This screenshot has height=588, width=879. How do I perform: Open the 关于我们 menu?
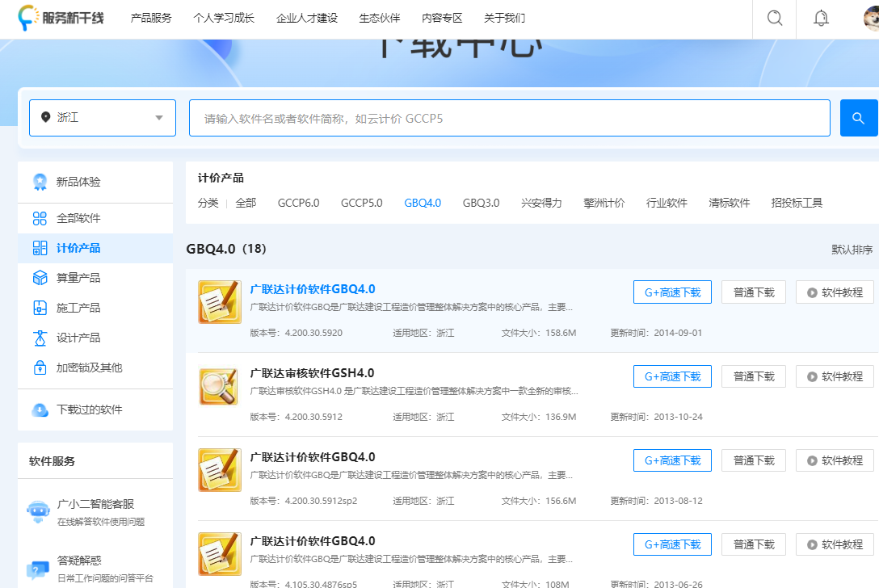(x=504, y=18)
